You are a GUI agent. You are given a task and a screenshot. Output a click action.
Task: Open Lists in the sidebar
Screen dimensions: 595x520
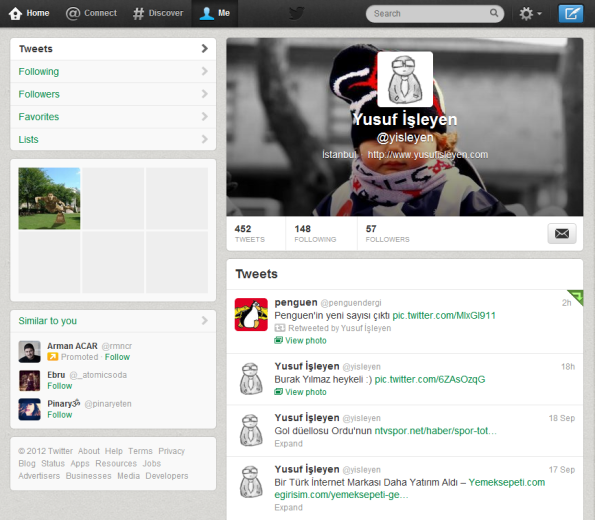coord(113,139)
